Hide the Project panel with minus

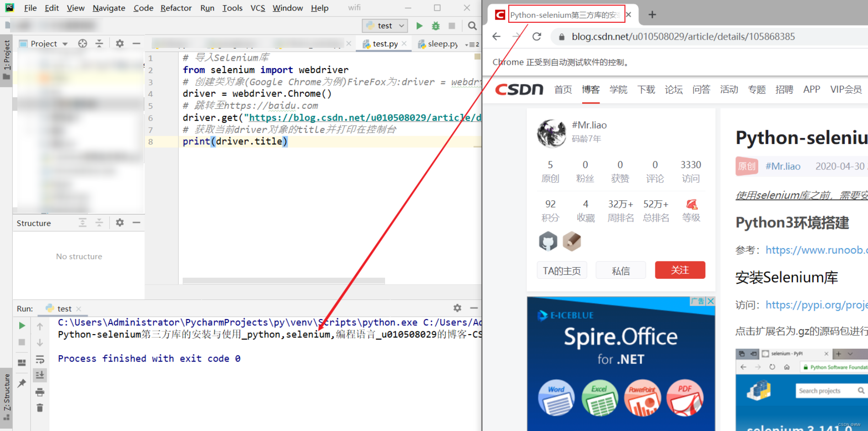(x=136, y=43)
